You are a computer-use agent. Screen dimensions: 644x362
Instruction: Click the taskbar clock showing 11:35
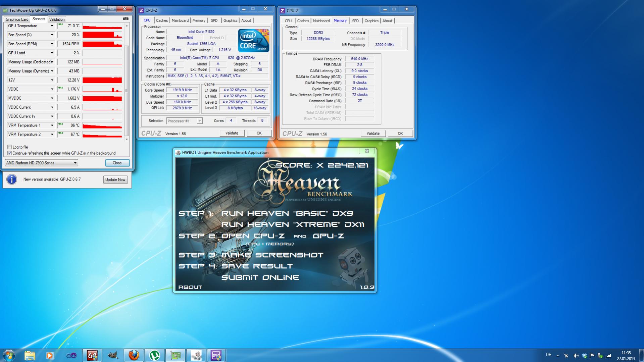[626, 355]
